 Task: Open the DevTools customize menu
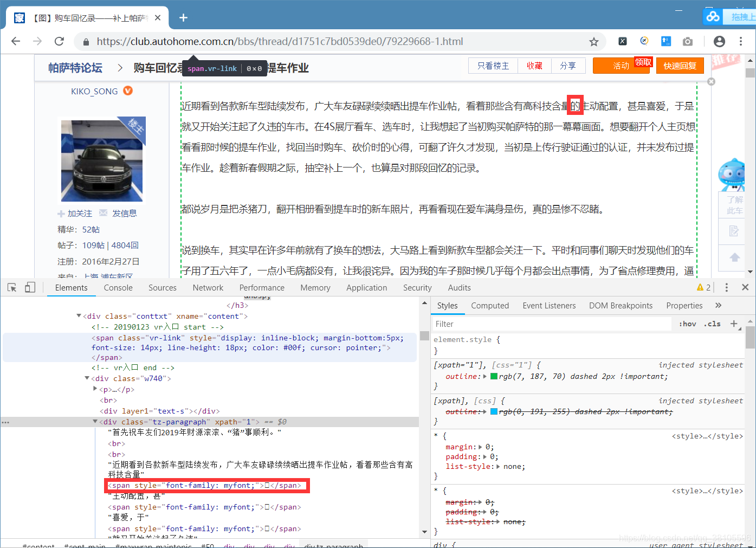tap(727, 287)
